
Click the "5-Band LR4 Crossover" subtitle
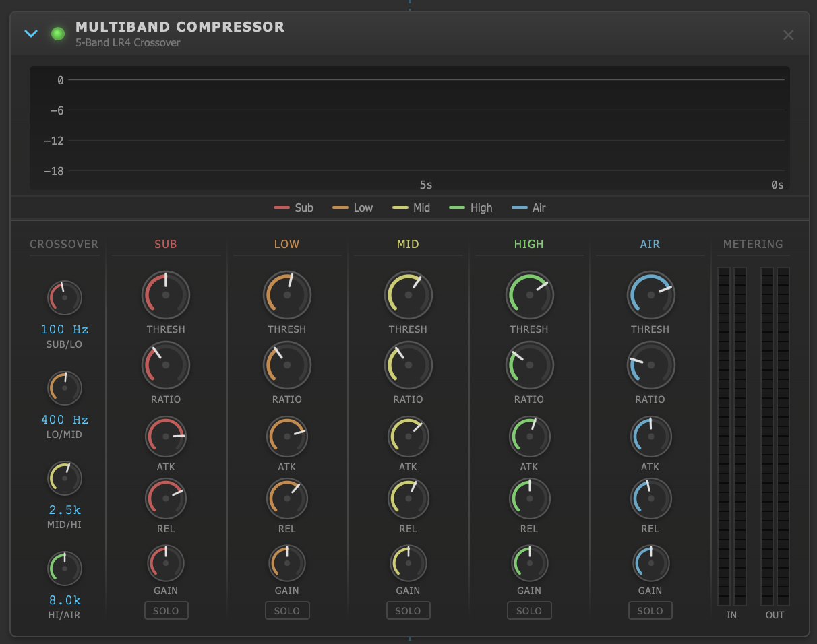[128, 43]
